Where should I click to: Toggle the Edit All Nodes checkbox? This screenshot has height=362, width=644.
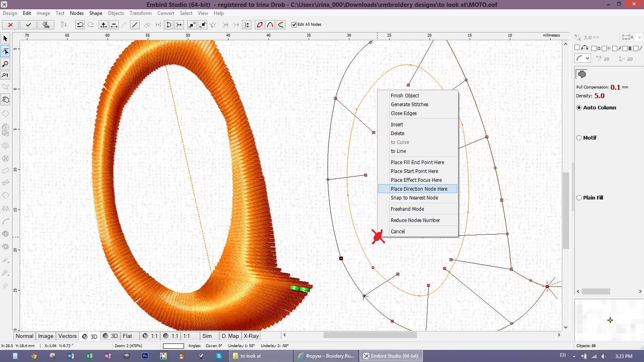click(x=294, y=25)
